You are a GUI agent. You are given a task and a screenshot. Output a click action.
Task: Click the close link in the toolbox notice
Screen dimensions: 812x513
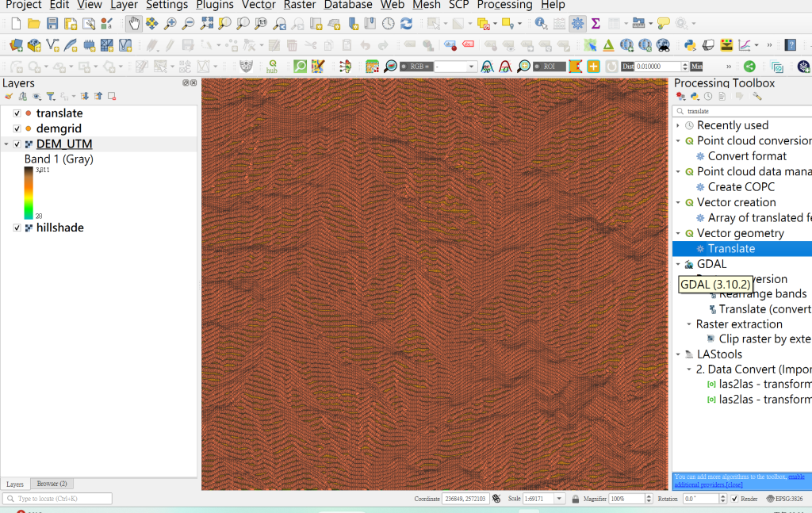tap(733, 485)
